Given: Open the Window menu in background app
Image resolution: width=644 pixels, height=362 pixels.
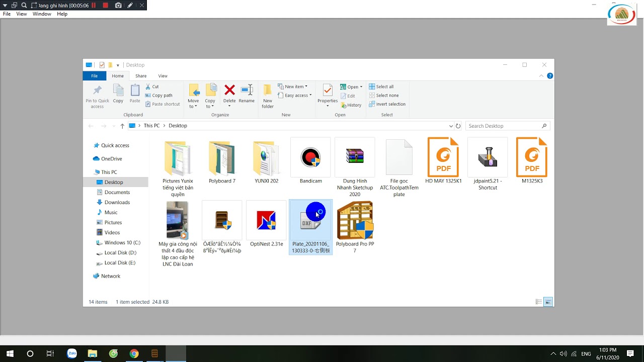Looking at the screenshot, I should [42, 14].
